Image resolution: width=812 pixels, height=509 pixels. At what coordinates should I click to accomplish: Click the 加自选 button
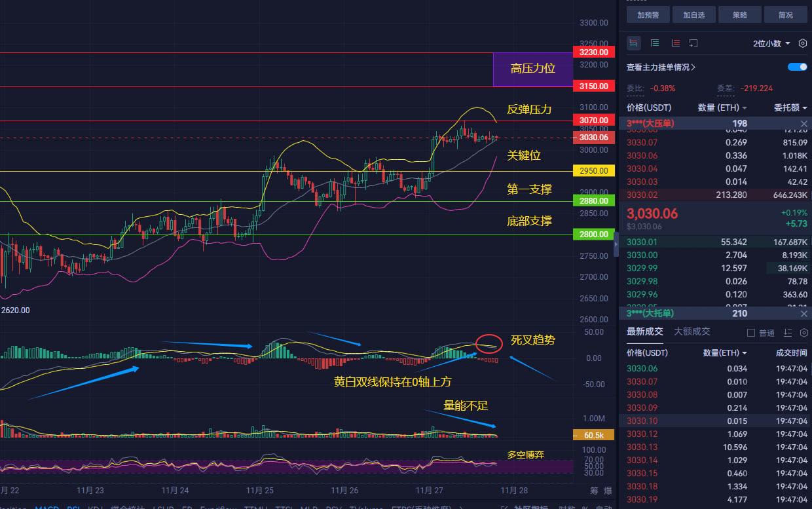(694, 14)
